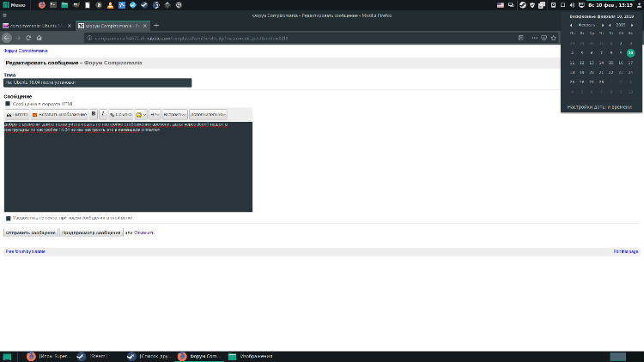Enable email notification on new replies checkbox
This screenshot has width=644, height=362.
(x=9, y=218)
